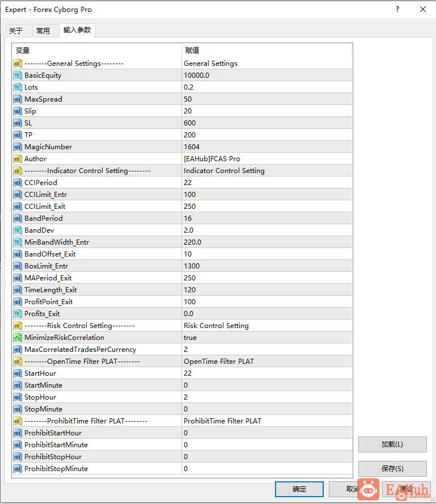Open the help question mark button

(x=397, y=9)
